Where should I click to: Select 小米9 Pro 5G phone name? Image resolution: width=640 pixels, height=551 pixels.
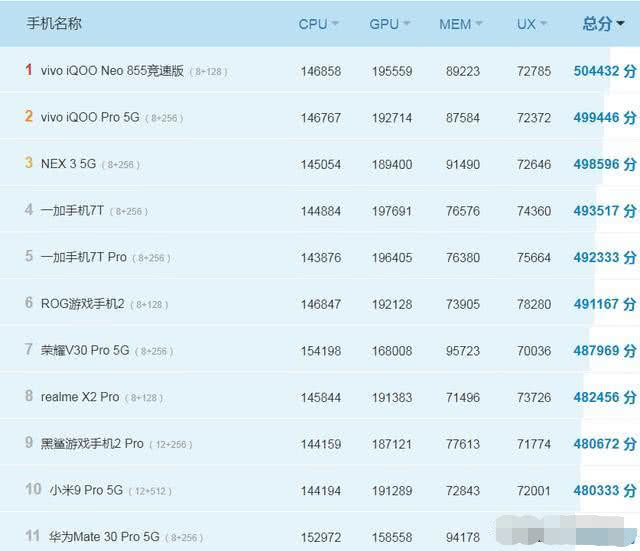(x=86, y=490)
